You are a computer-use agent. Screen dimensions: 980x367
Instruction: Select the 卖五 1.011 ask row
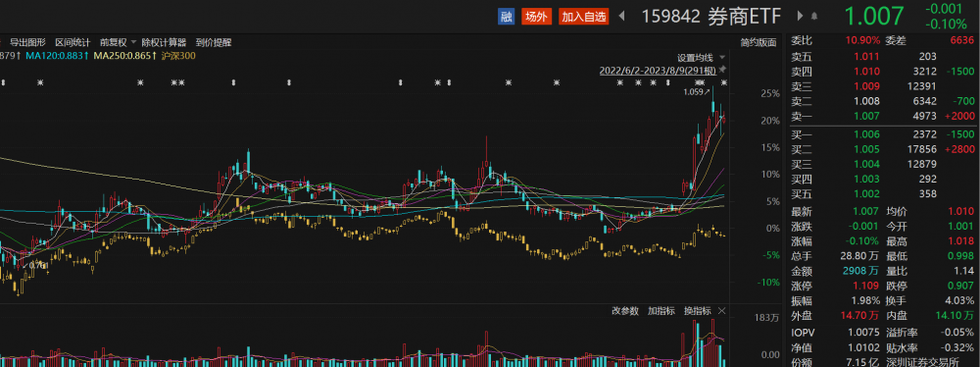click(x=883, y=56)
